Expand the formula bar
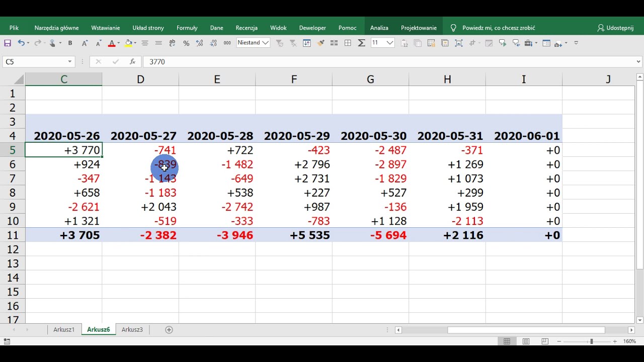644x362 pixels. [639, 62]
